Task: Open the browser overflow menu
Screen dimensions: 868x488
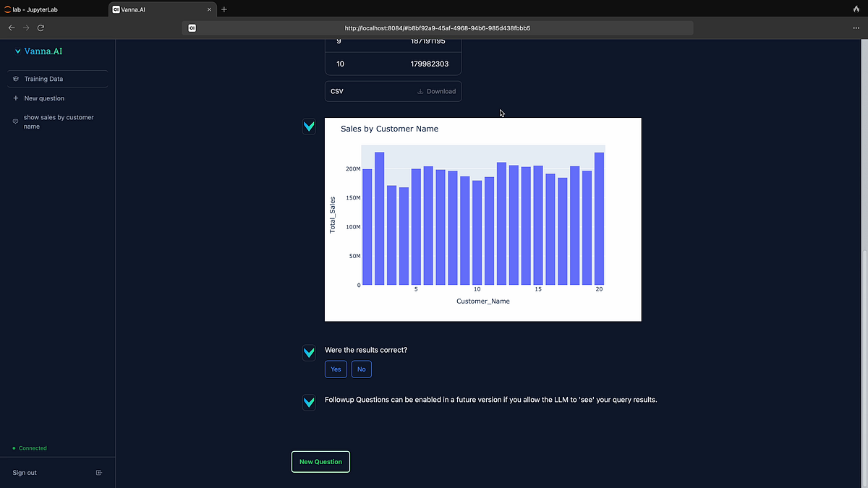Action: pyautogui.click(x=854, y=27)
